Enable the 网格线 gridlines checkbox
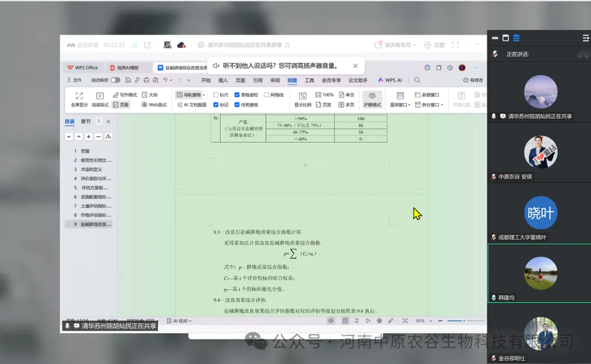The width and height of the screenshot is (591, 364). [267, 95]
